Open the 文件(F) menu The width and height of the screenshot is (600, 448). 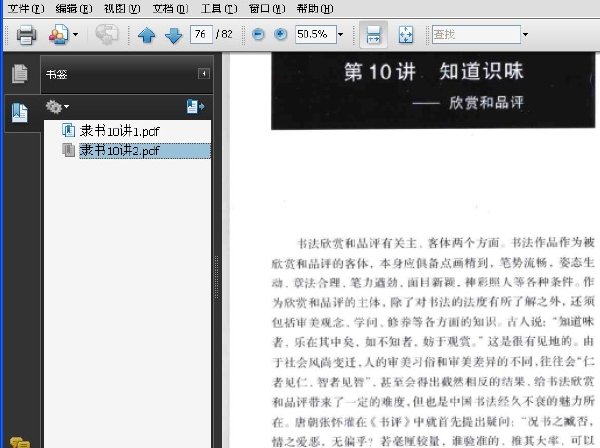tap(26, 8)
